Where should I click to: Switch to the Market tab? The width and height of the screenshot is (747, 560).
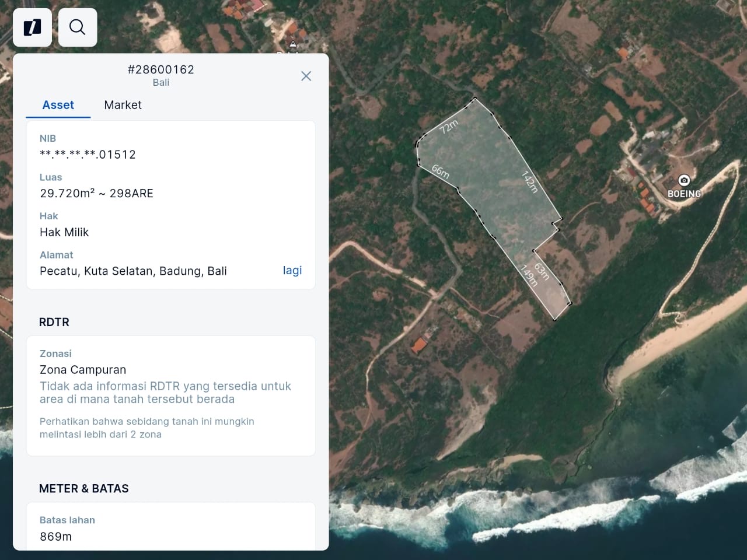tap(123, 105)
